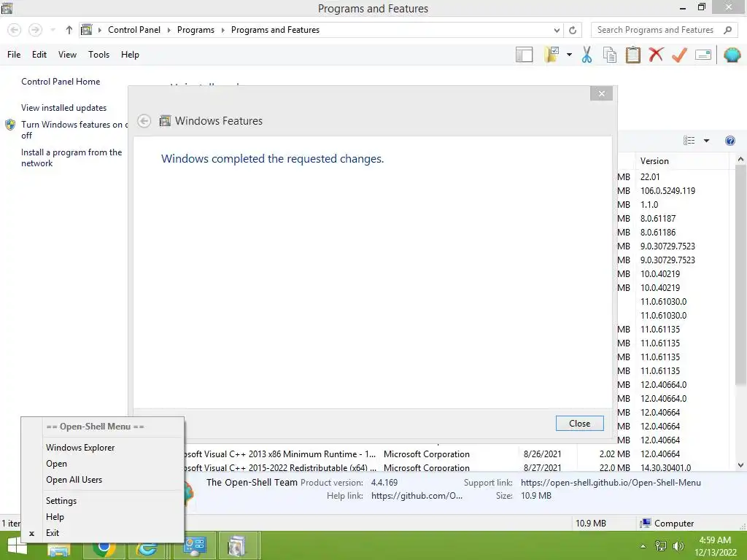Select Control Panel in the breadcrumb

coord(134,30)
